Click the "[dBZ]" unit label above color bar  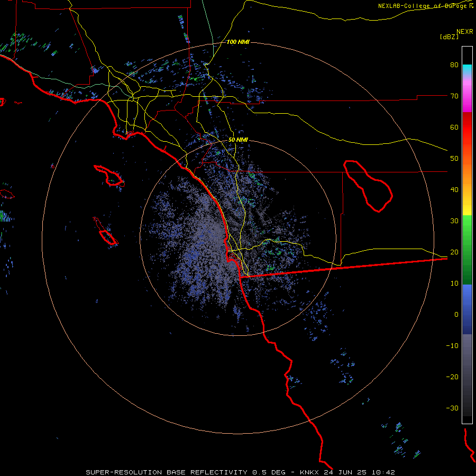(x=449, y=37)
